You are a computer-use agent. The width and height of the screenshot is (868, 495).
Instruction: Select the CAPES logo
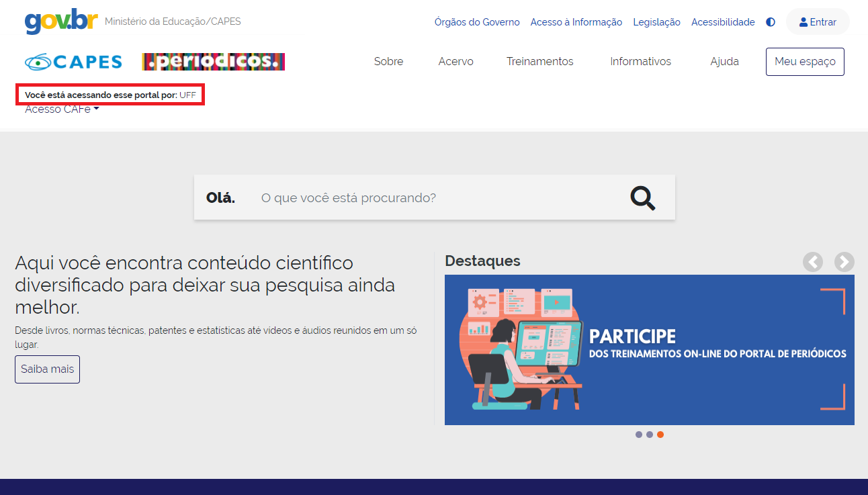[x=74, y=62]
